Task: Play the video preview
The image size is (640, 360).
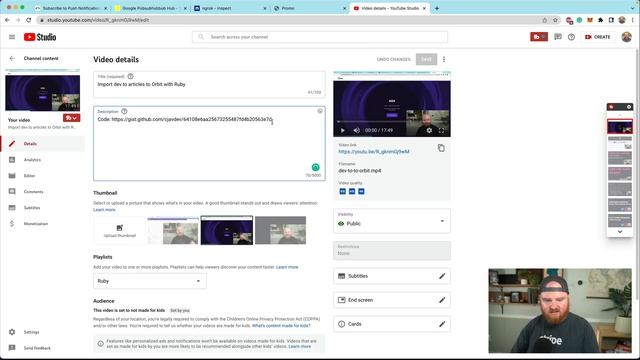Action: tap(342, 130)
